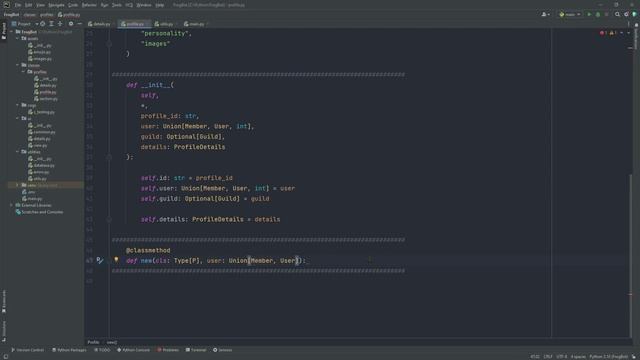The image size is (640, 360).
Task: Click Expand All in Project toolbar
Action: point(51,24)
